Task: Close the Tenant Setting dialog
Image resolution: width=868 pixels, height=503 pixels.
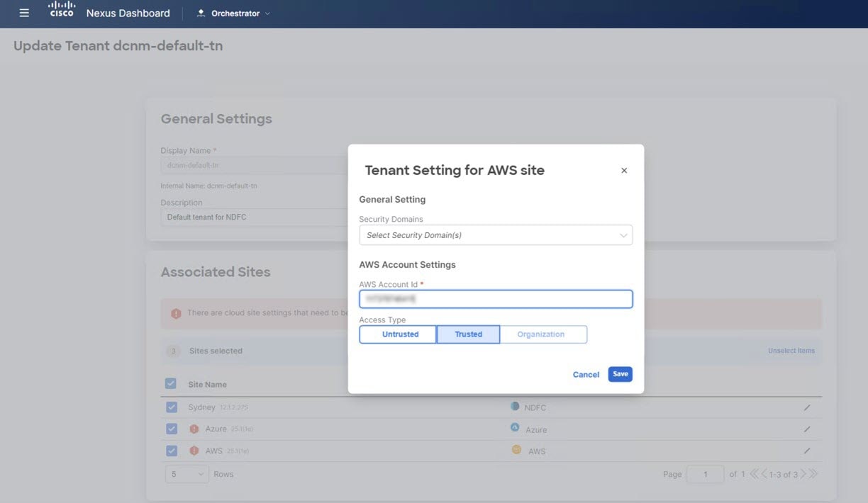Action: pos(624,171)
